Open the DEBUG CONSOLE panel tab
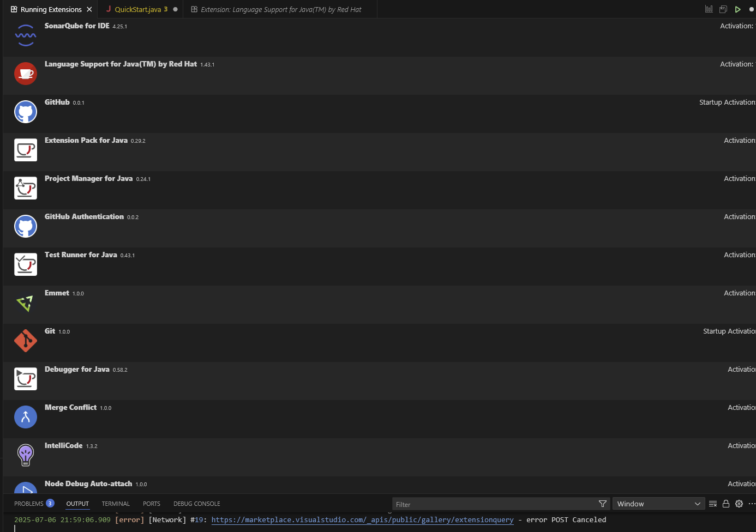756x532 pixels. [x=197, y=504]
